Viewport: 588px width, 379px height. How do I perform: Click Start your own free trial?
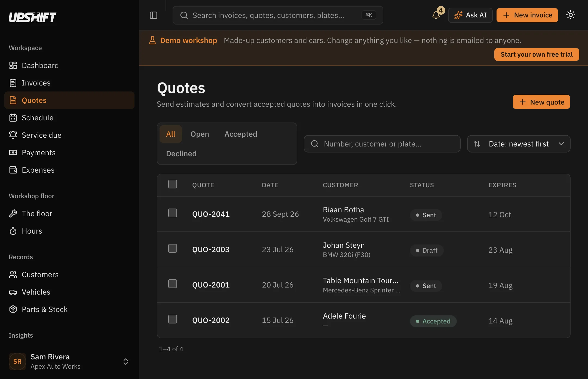[537, 54]
